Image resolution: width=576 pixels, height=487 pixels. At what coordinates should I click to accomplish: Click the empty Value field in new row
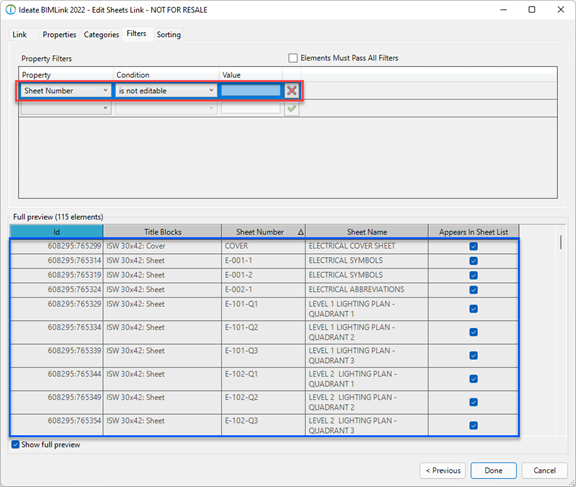[251, 108]
